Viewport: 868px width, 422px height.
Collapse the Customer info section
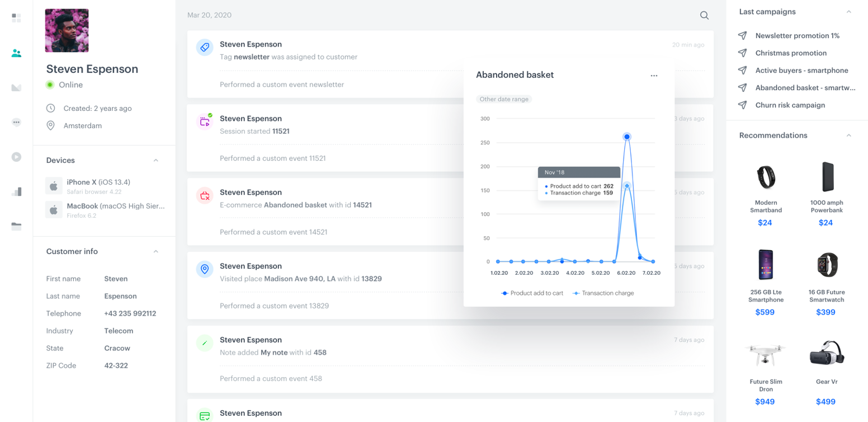click(x=155, y=252)
